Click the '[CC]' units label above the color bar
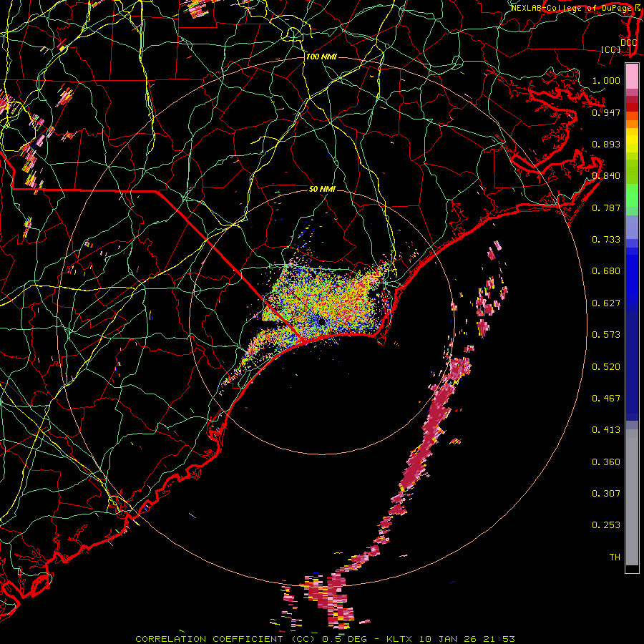This screenshot has width=644, height=644. pyautogui.click(x=611, y=49)
